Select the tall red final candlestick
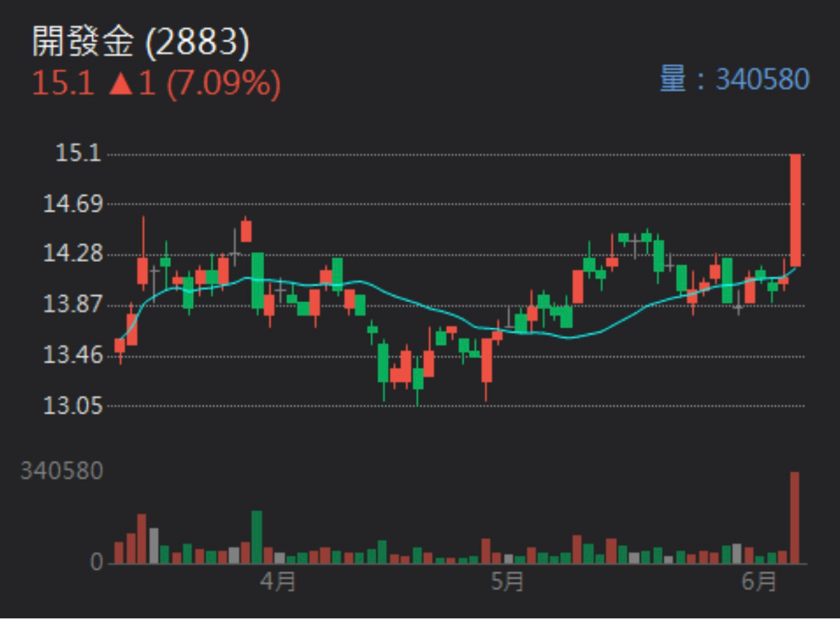This screenshot has height=619, width=840. 795,210
